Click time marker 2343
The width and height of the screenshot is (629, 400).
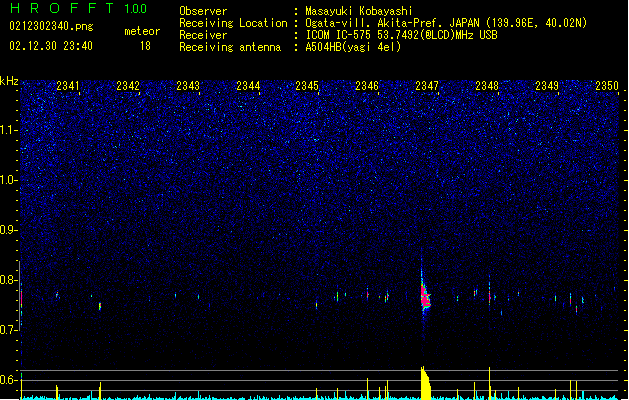pyautogui.click(x=188, y=85)
